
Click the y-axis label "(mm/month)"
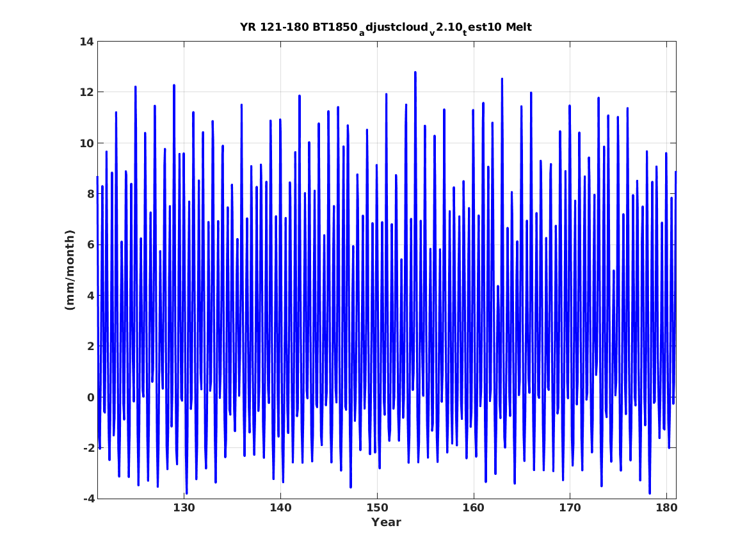pyautogui.click(x=70, y=270)
